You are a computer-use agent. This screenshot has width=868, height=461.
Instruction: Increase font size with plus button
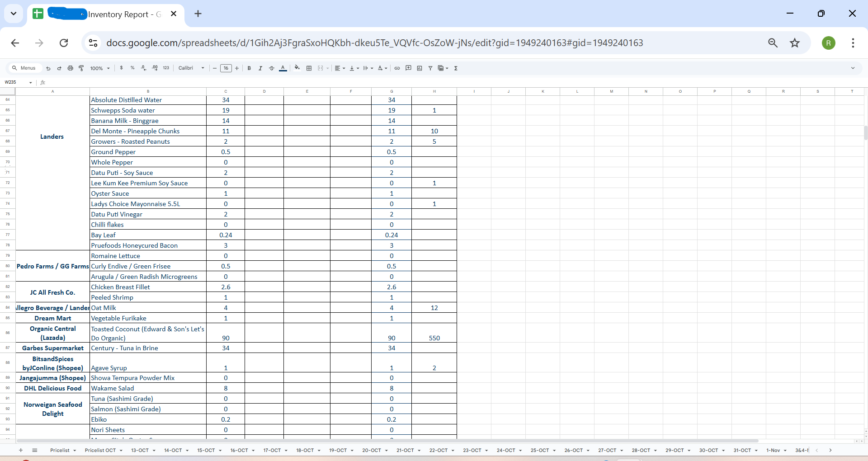pos(237,68)
